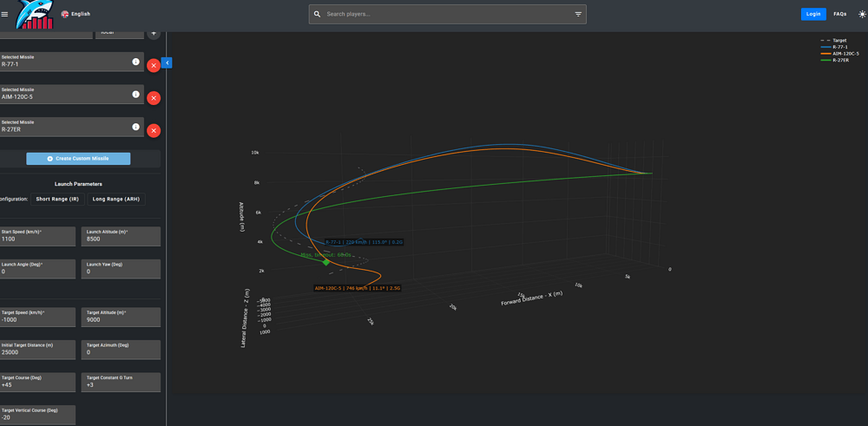Image resolution: width=868 pixels, height=426 pixels.
Task: Open the AIM-120C-5 info icon
Action: 135,95
